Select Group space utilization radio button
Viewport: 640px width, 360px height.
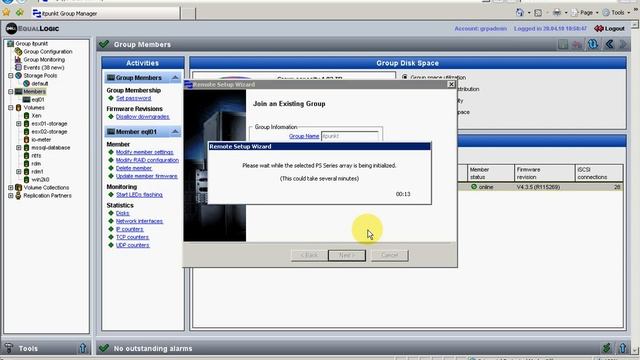(404, 77)
